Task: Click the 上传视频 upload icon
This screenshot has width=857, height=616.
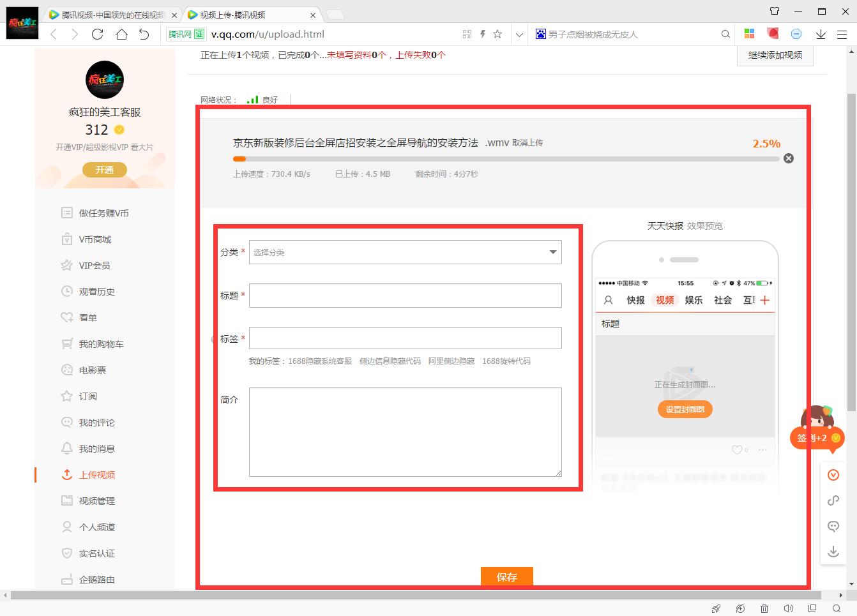Action: pyautogui.click(x=66, y=474)
